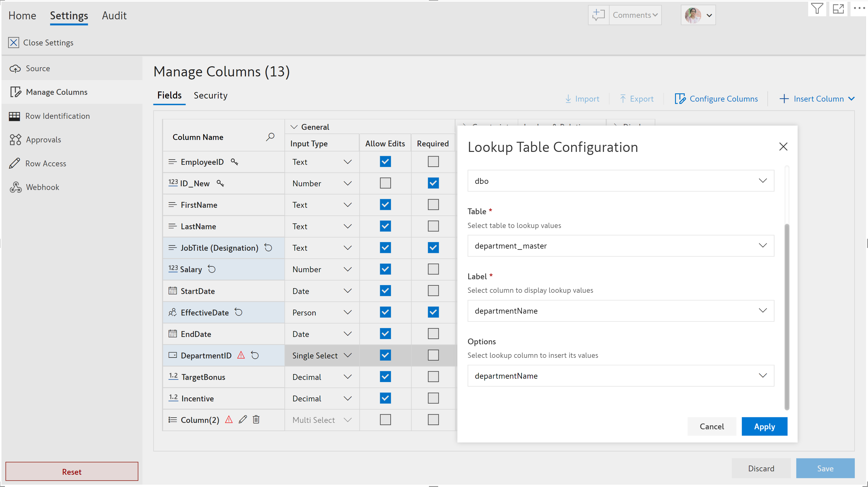Open the department_master table dropdown

point(620,246)
